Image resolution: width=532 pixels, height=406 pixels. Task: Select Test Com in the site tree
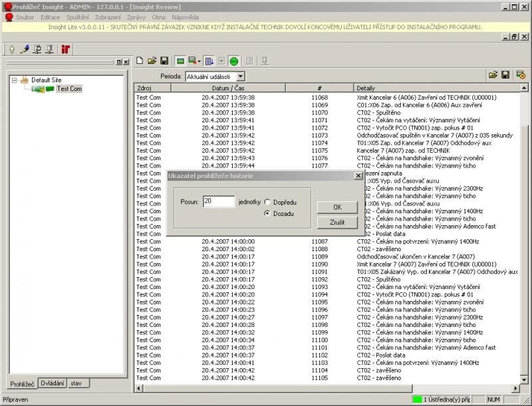click(x=68, y=88)
